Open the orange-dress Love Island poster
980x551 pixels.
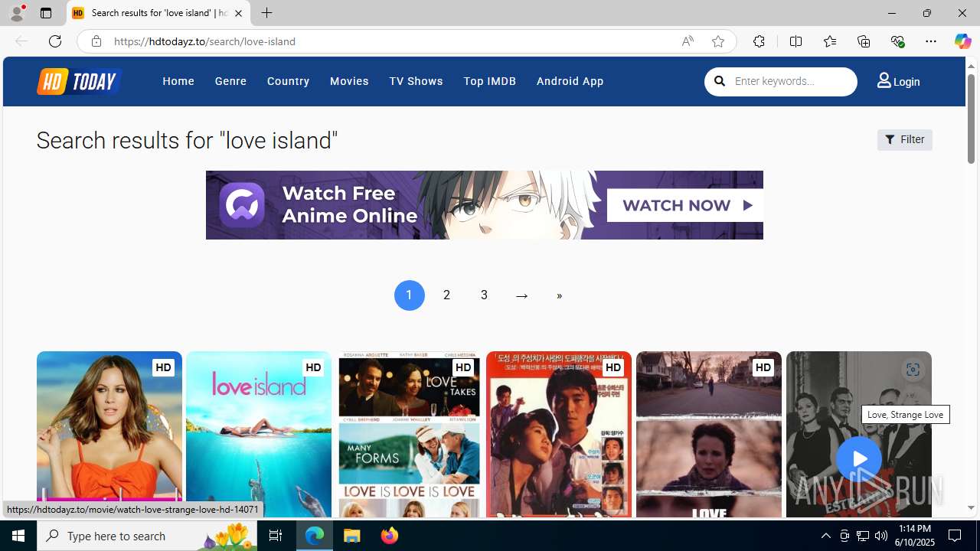click(109, 435)
